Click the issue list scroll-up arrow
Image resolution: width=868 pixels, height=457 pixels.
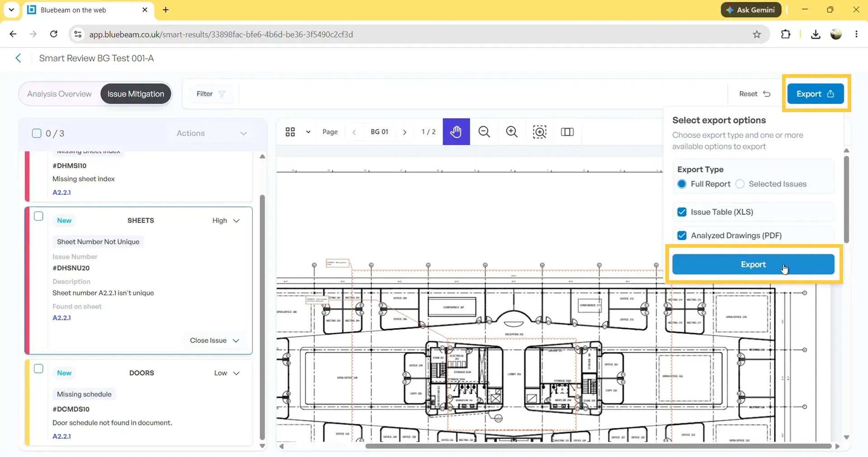point(262,156)
